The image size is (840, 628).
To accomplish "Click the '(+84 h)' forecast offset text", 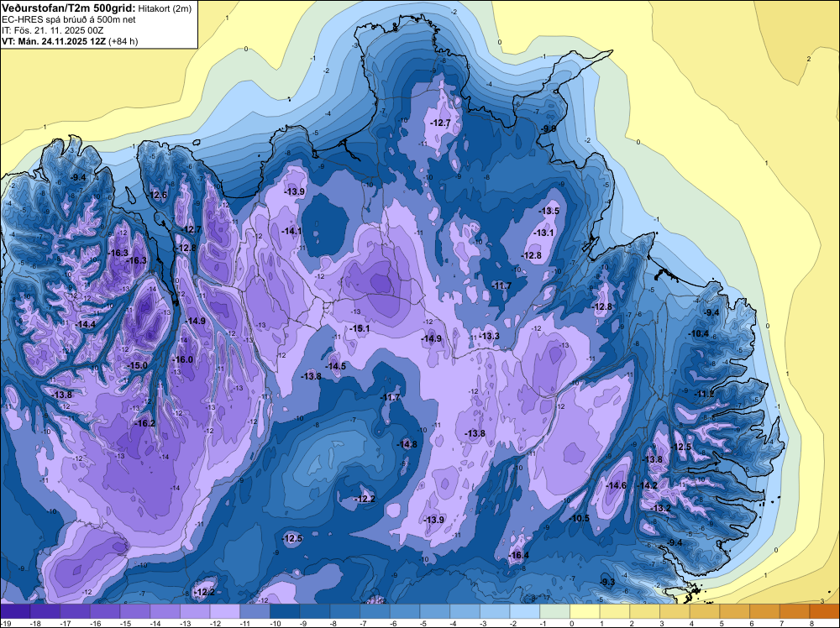I will tap(123, 41).
